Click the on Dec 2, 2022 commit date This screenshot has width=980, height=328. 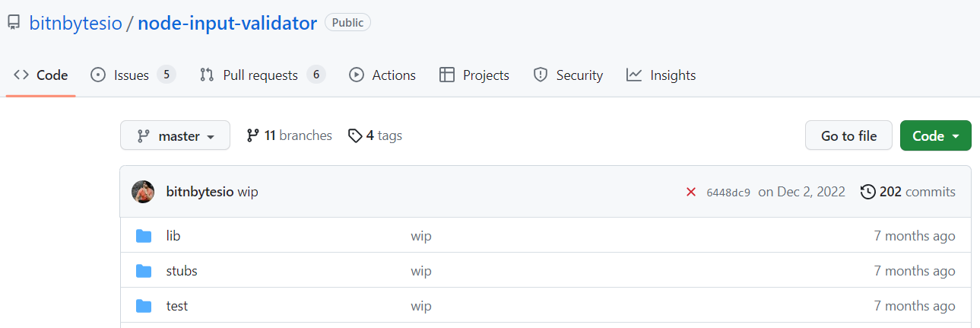tap(801, 192)
